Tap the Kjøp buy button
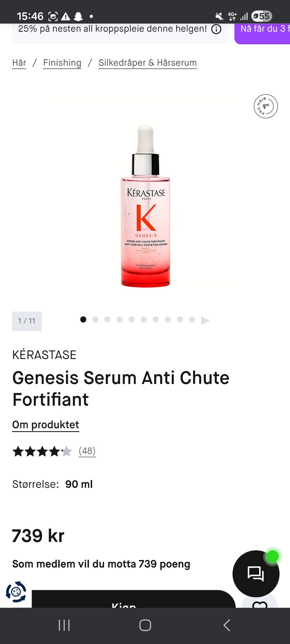290x644 pixels. pyautogui.click(x=134, y=599)
